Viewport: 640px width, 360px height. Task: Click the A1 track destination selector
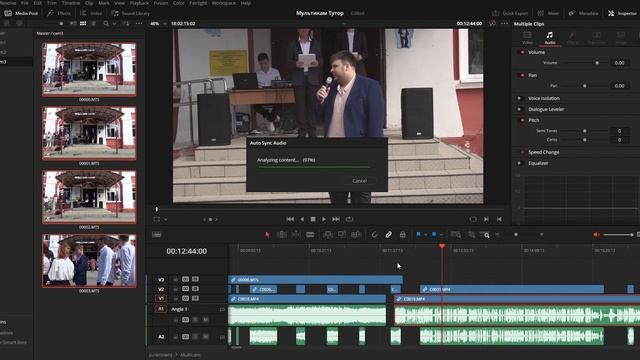coord(161,309)
